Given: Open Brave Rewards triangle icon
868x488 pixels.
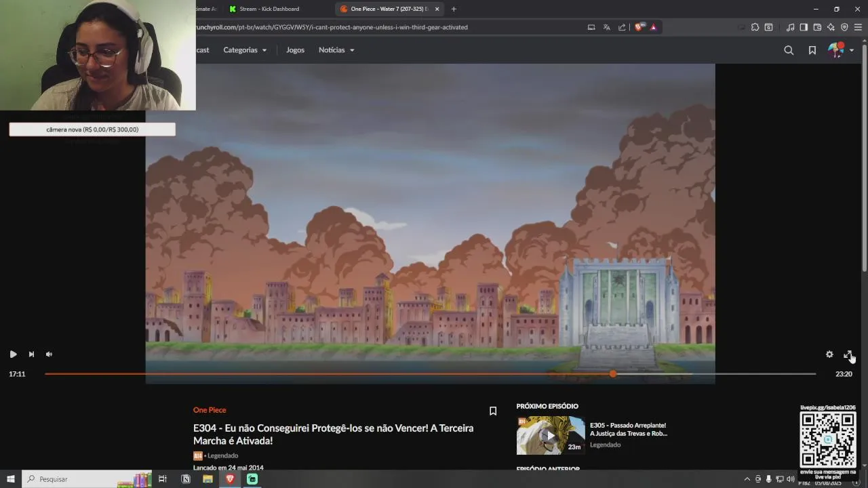Looking at the screenshot, I should pyautogui.click(x=654, y=27).
